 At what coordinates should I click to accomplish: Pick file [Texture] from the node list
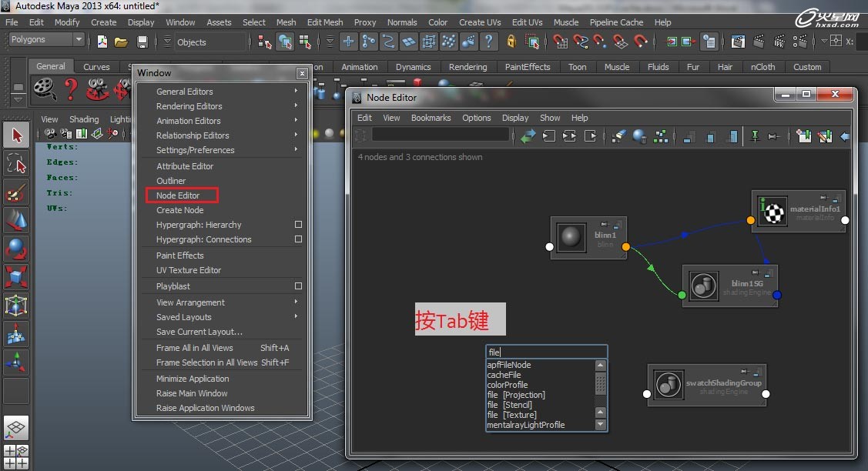(511, 415)
